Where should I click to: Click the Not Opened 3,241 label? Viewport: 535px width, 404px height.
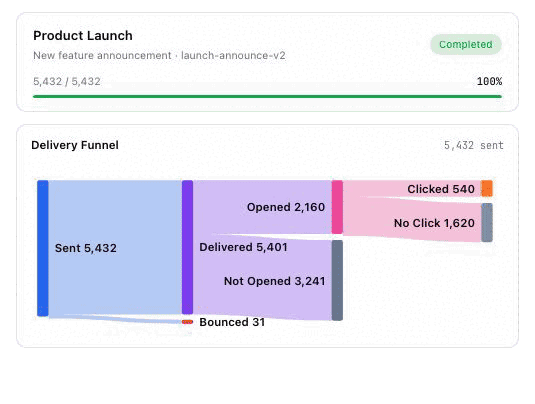point(274,281)
